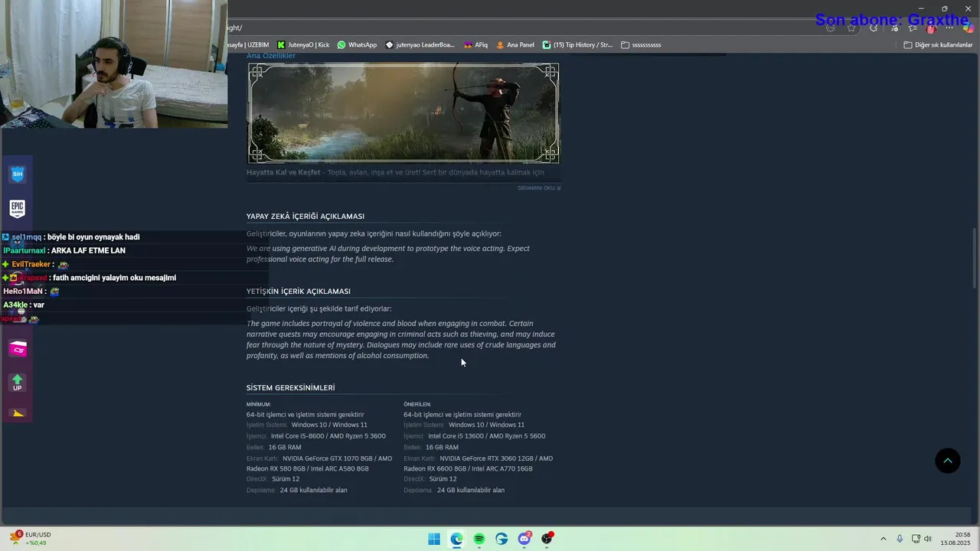Click the SİSTEM GEREKSİNİMLERİ heading
The width and height of the screenshot is (980, 551).
(x=291, y=388)
